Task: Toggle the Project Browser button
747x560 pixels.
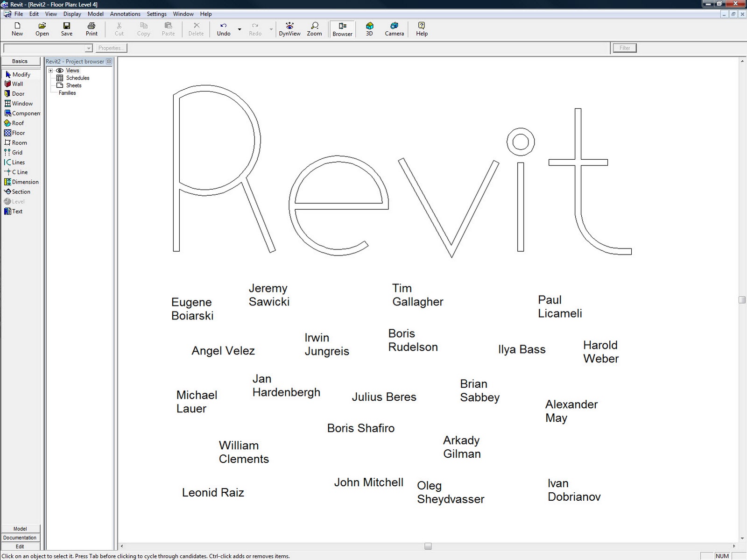Action: [x=342, y=29]
